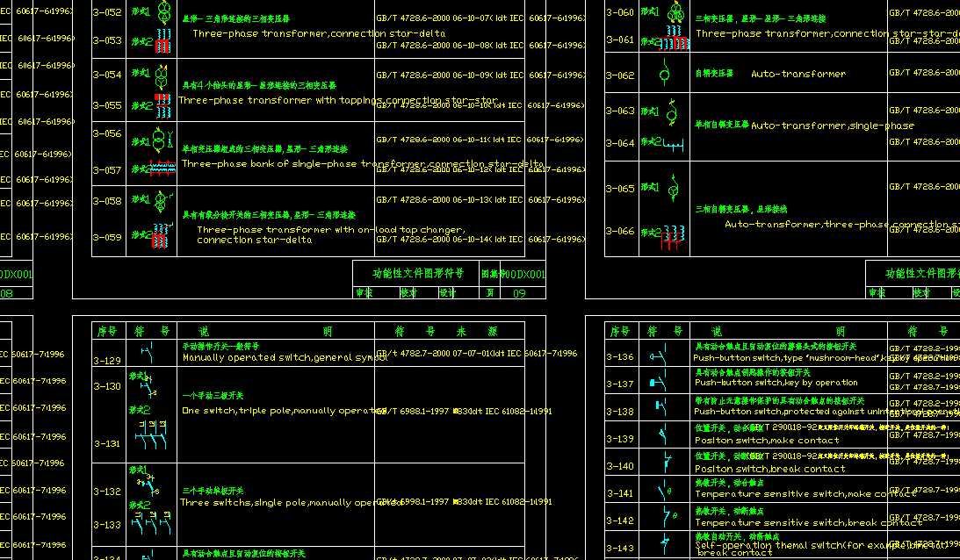Select the protected push-button symbol in row 3-138
Screen dimensions: 960x560
[662, 406]
